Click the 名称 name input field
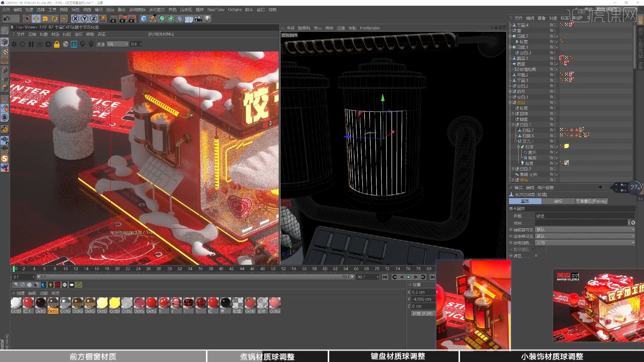Viewport: 644px width, 362px height. pyautogui.click(x=585, y=216)
